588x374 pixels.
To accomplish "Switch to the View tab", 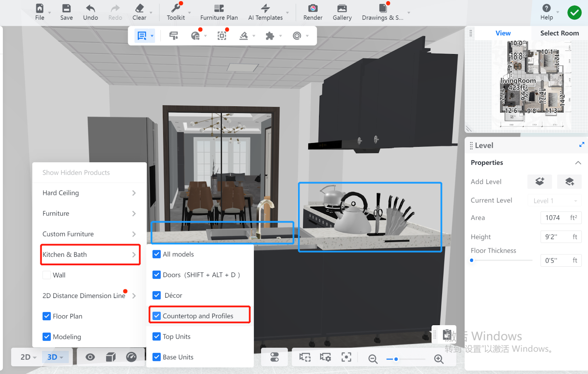I will pyautogui.click(x=503, y=33).
